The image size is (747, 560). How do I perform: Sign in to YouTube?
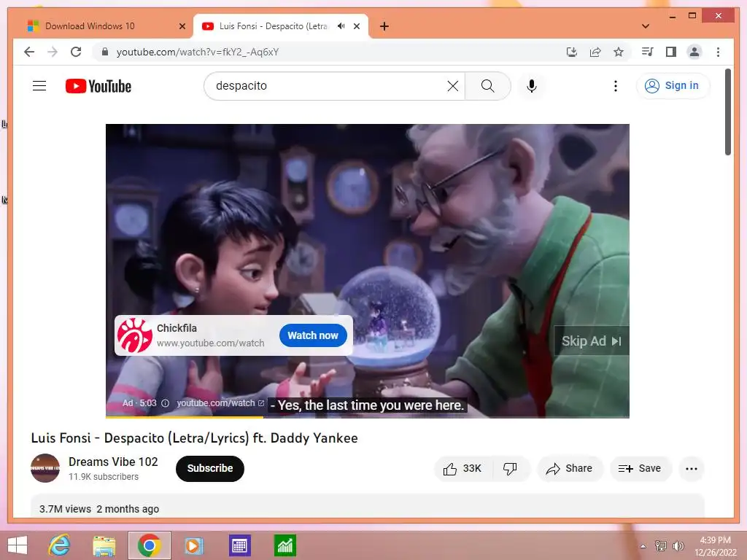(x=672, y=86)
